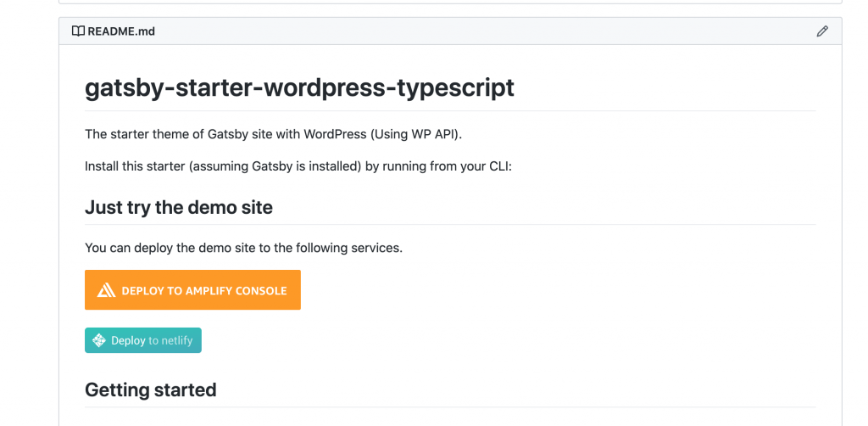Click the book icon next to README.md

(78, 31)
